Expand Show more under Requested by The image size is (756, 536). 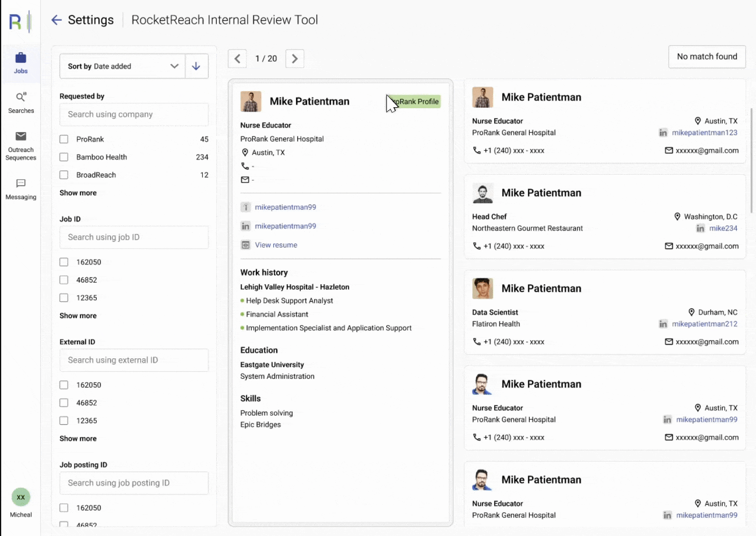click(x=78, y=193)
